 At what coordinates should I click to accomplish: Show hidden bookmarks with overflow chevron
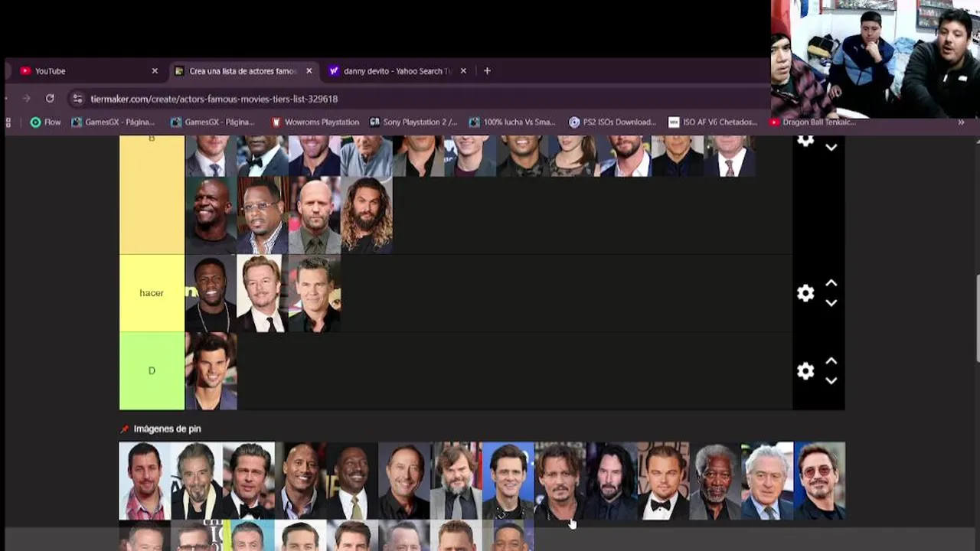tap(961, 122)
